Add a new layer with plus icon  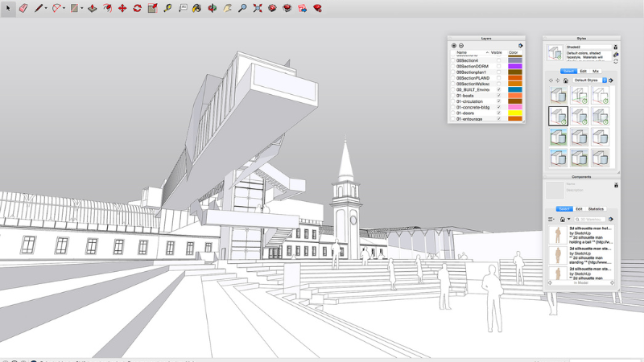454,45
